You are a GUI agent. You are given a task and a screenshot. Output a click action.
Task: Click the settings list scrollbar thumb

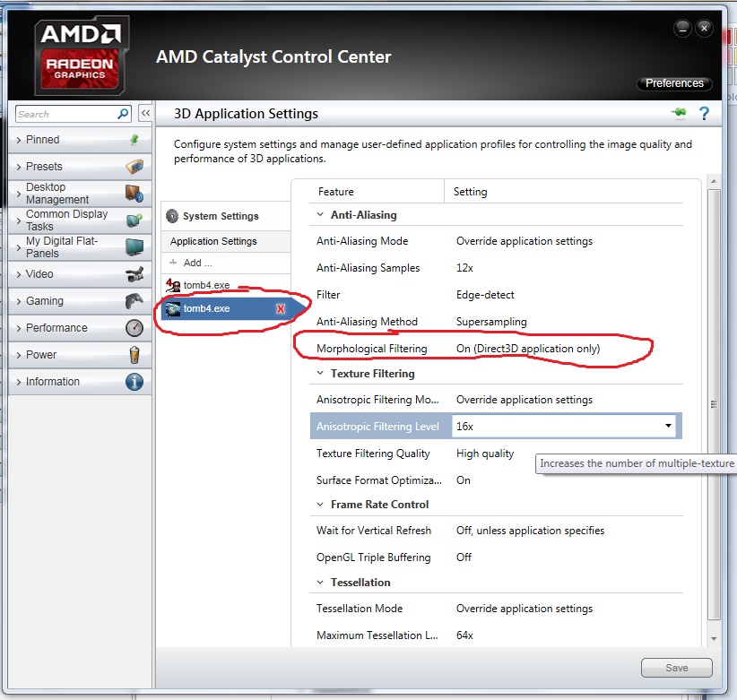pyautogui.click(x=714, y=404)
